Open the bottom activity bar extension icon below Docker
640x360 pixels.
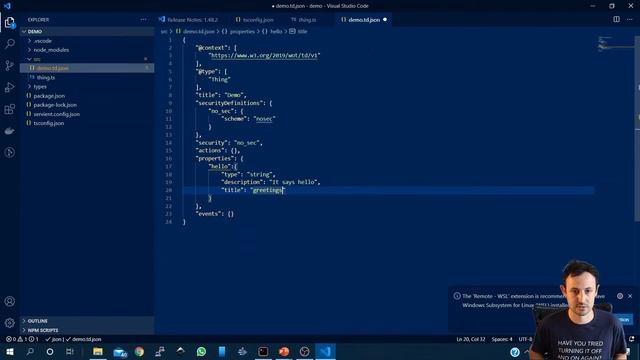pyautogui.click(x=9, y=152)
